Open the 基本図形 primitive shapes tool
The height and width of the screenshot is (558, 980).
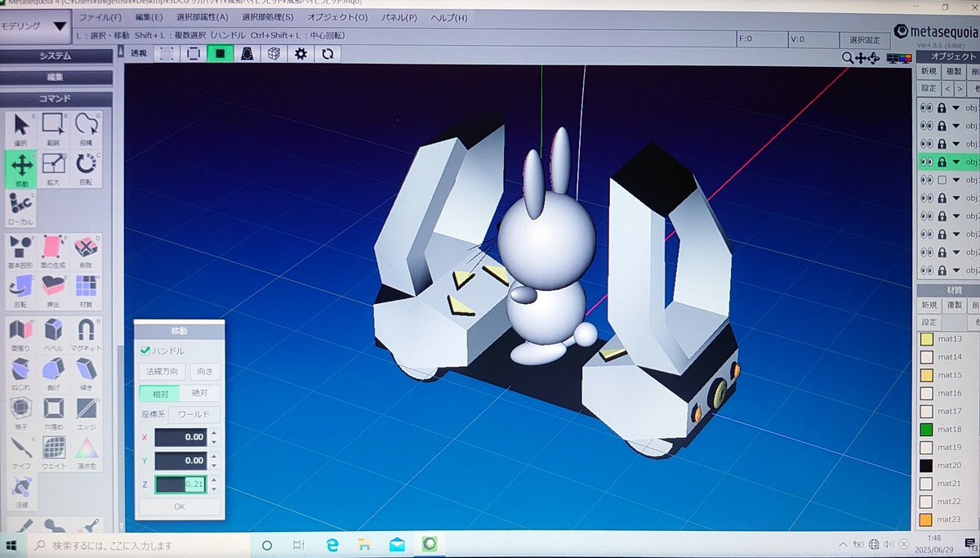click(x=21, y=252)
